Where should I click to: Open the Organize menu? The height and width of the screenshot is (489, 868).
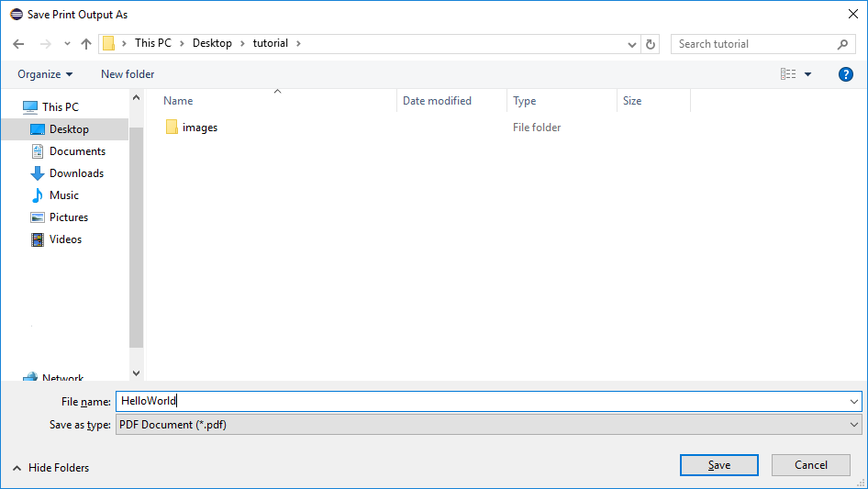tap(45, 74)
